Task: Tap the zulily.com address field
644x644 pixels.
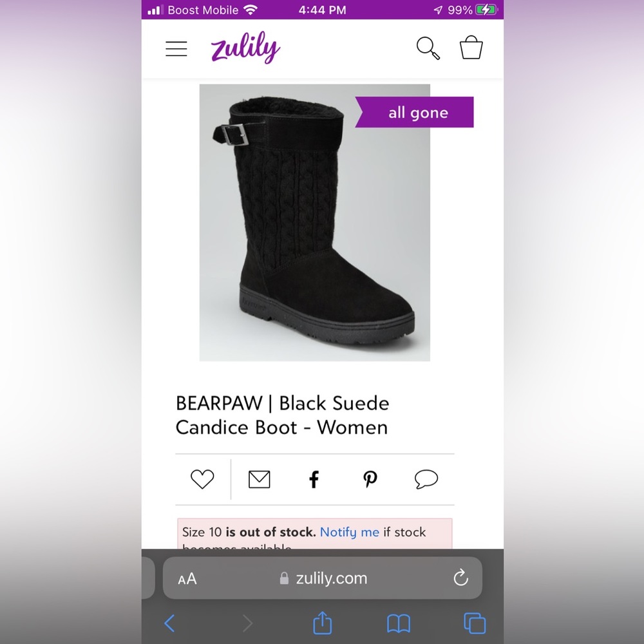Action: 323,578
